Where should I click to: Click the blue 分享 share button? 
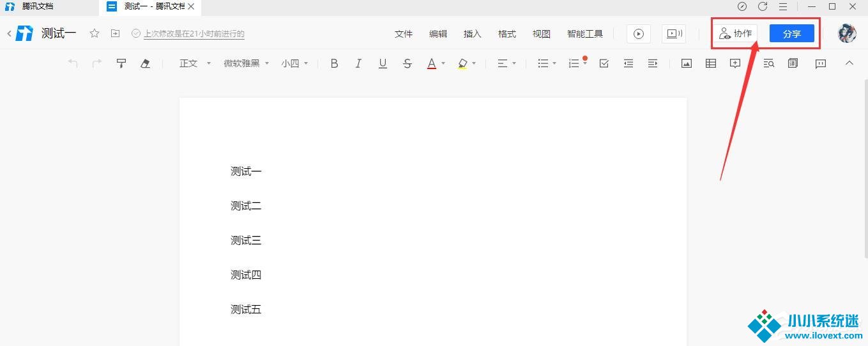tap(792, 34)
